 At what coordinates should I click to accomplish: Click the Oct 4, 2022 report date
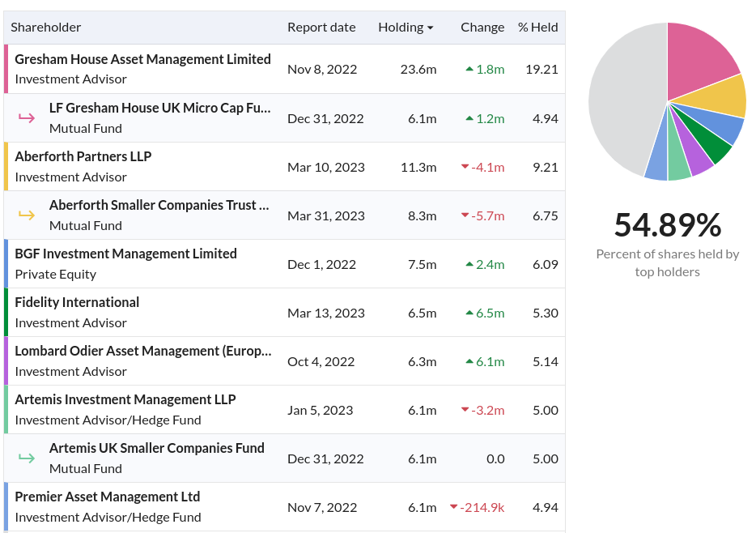[321, 362]
